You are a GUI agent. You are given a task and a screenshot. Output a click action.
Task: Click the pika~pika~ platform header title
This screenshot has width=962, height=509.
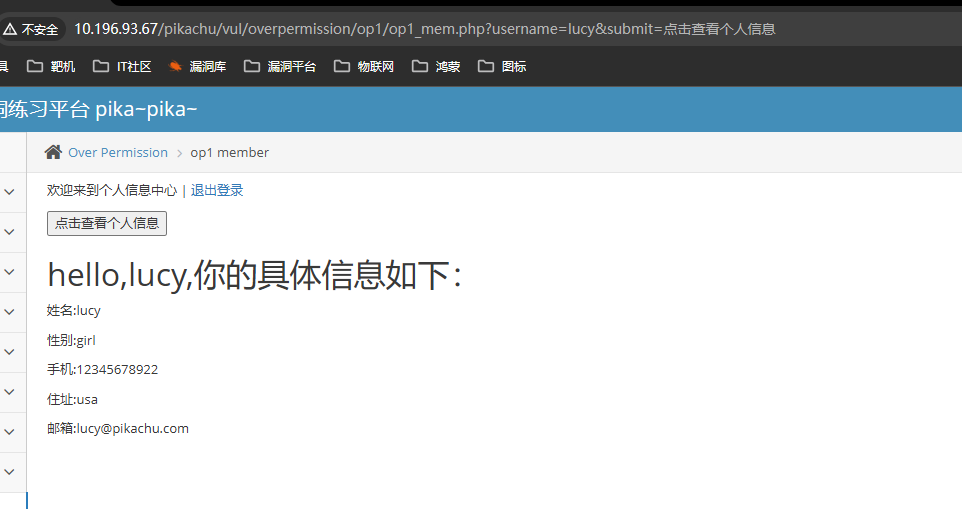(x=146, y=109)
